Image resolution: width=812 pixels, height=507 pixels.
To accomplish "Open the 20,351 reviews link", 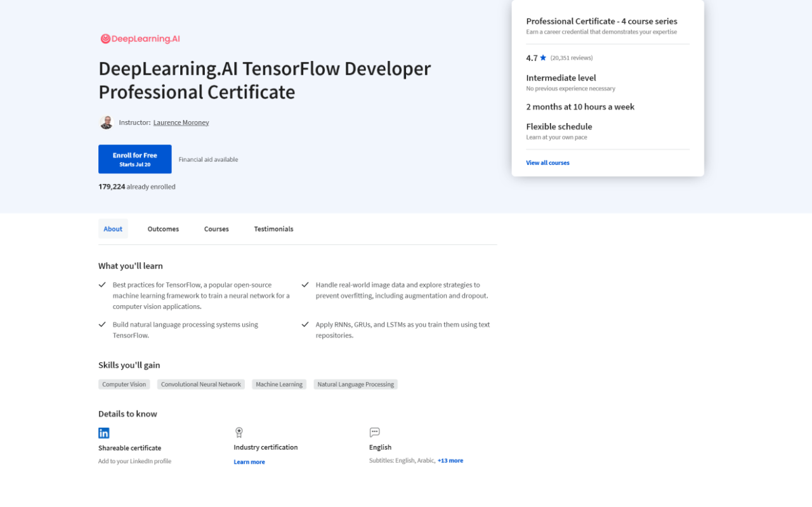I will tap(571, 57).
